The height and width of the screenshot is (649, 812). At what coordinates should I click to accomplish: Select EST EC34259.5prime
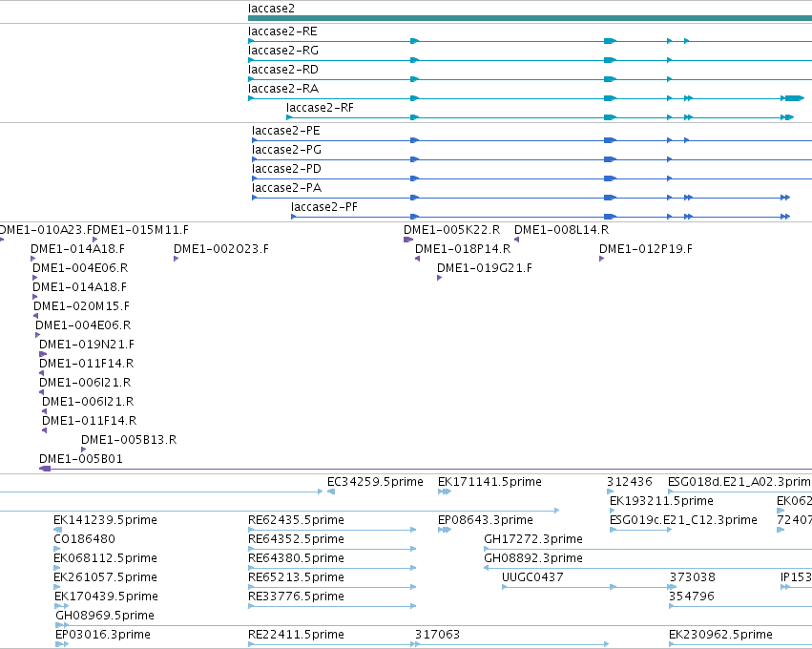click(375, 482)
